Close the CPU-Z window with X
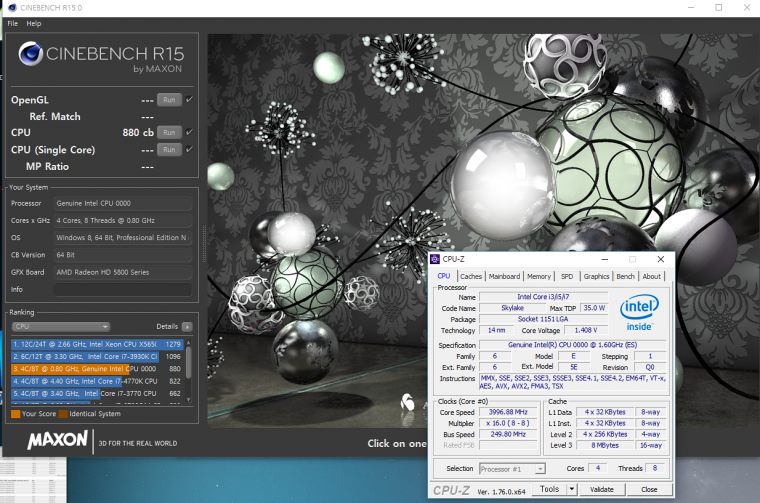This screenshot has height=503, width=760. [x=661, y=259]
